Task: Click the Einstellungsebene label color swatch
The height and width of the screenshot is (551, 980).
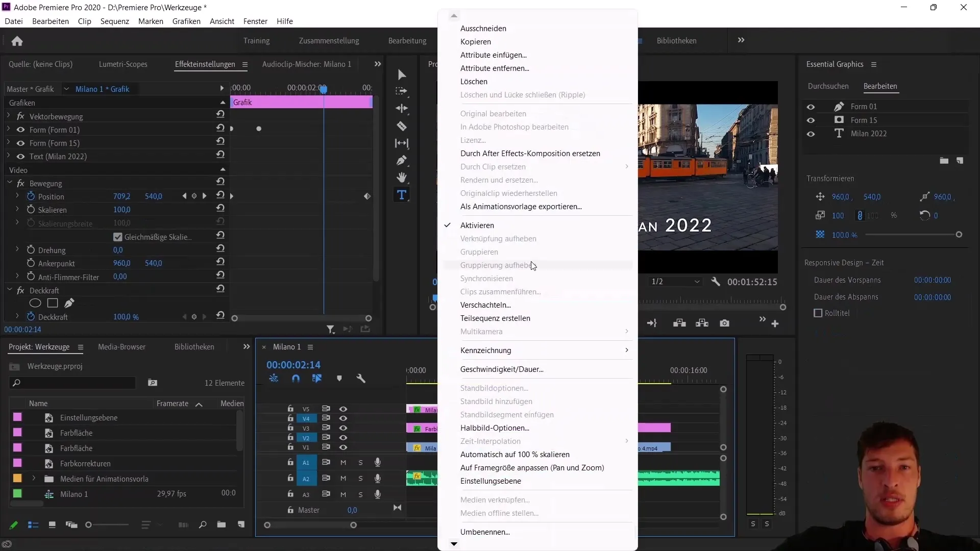Action: click(x=17, y=417)
